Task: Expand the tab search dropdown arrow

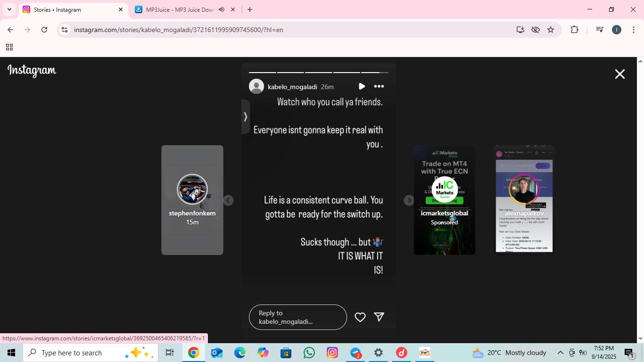Action: (9, 9)
